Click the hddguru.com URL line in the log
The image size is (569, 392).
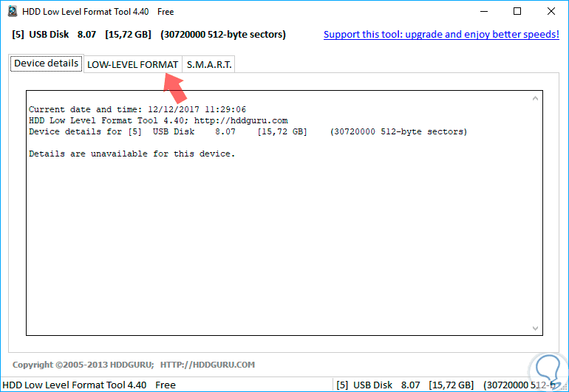158,121
